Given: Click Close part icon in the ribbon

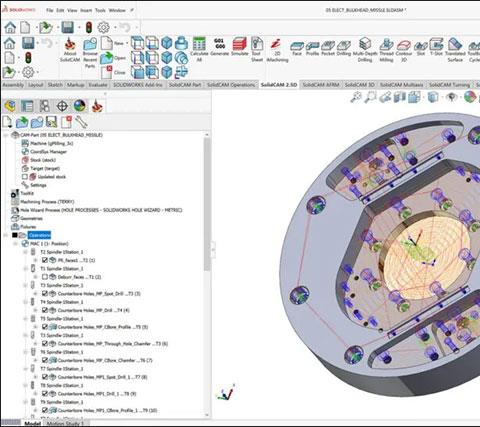Looking at the screenshot, I should pyautogui.click(x=107, y=72).
